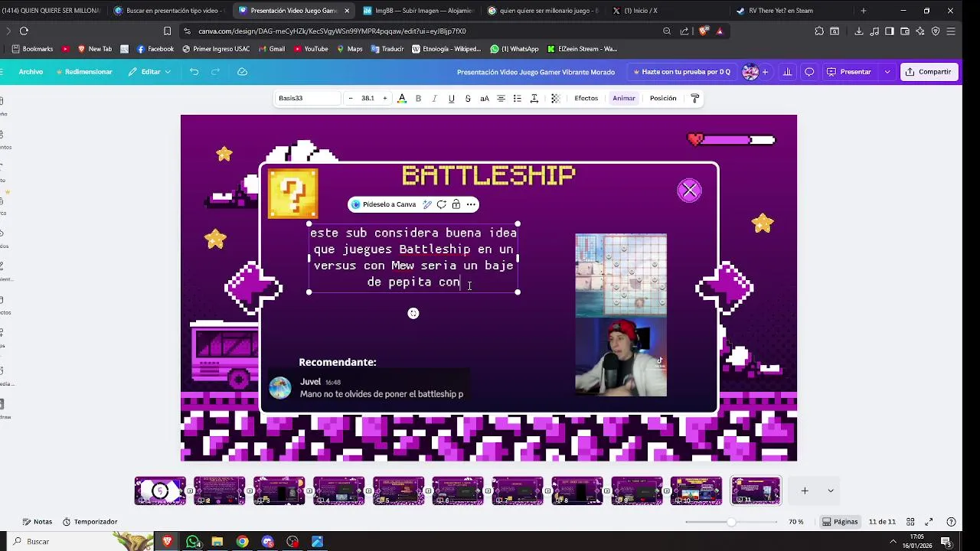The image size is (980, 551).
Task: Open the Posición panel
Action: click(x=663, y=98)
